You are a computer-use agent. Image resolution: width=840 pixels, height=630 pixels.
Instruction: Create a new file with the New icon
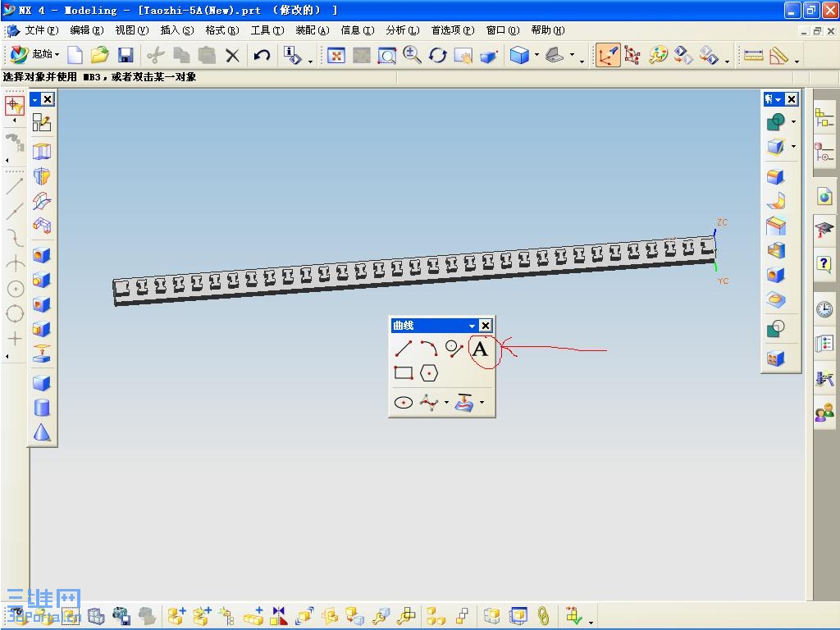point(75,55)
